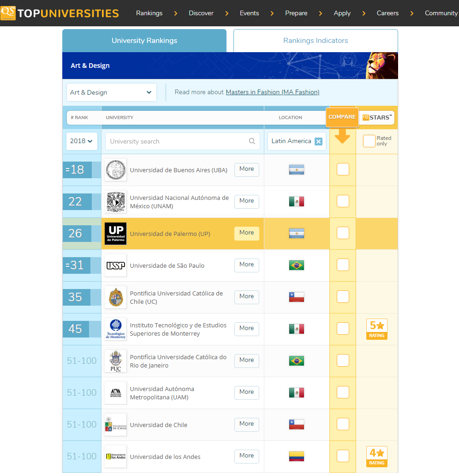459x476 pixels.
Task: Click the Brazil flag in the PUC Rio row
Action: click(297, 361)
